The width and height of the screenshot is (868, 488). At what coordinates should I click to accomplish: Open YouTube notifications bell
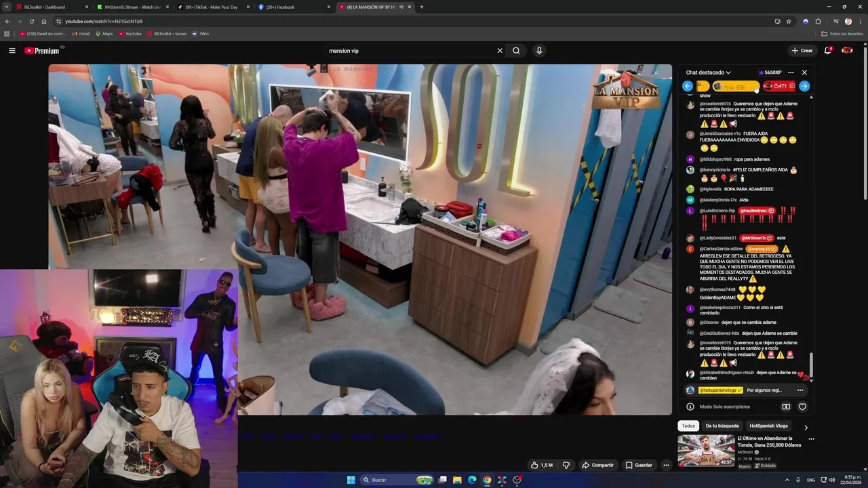coord(828,50)
